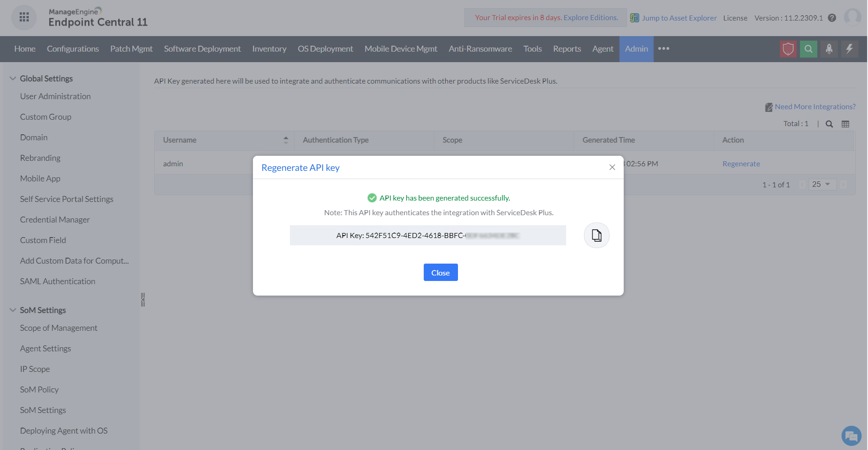The height and width of the screenshot is (450, 868).
Task: Click the Regenerate link for admin
Action: [x=741, y=164]
